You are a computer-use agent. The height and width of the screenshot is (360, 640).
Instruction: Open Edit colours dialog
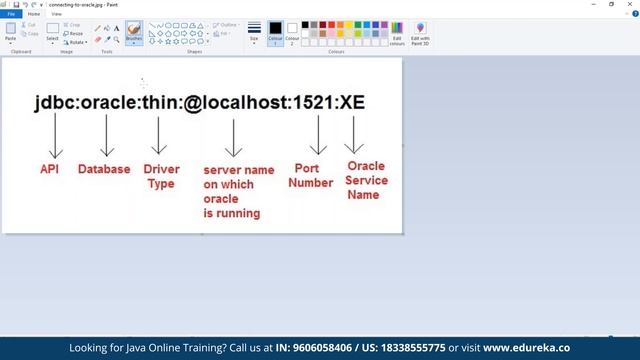pos(397,33)
